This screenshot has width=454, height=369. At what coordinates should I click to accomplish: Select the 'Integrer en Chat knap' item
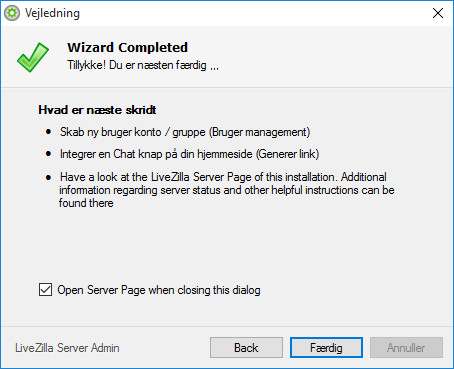189,154
